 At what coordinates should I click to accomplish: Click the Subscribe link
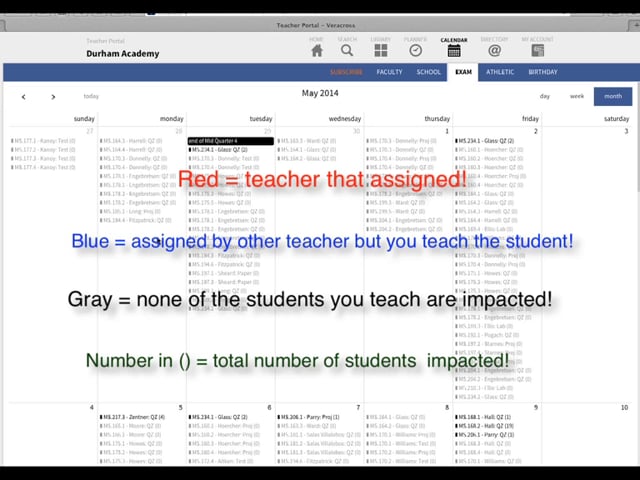tap(346, 72)
